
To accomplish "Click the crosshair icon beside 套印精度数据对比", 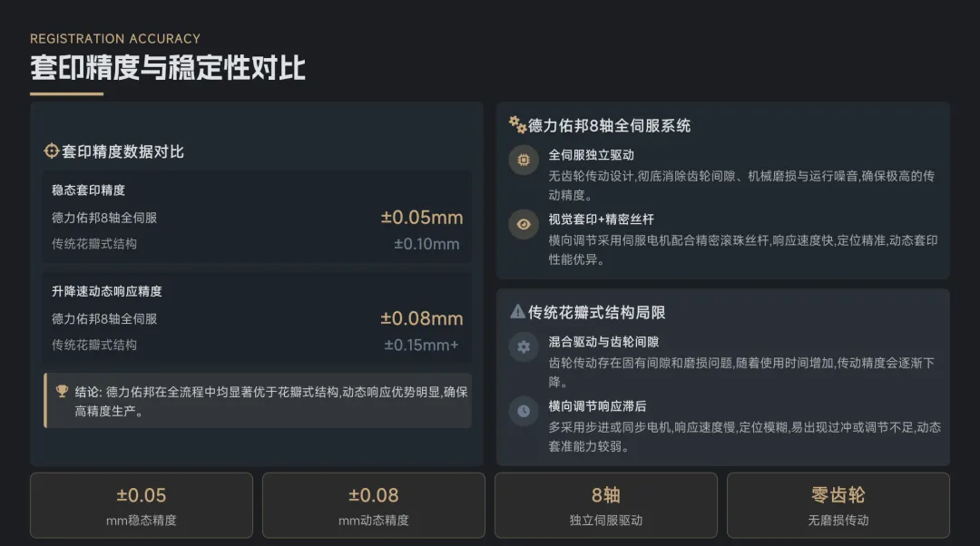I will 52,151.
